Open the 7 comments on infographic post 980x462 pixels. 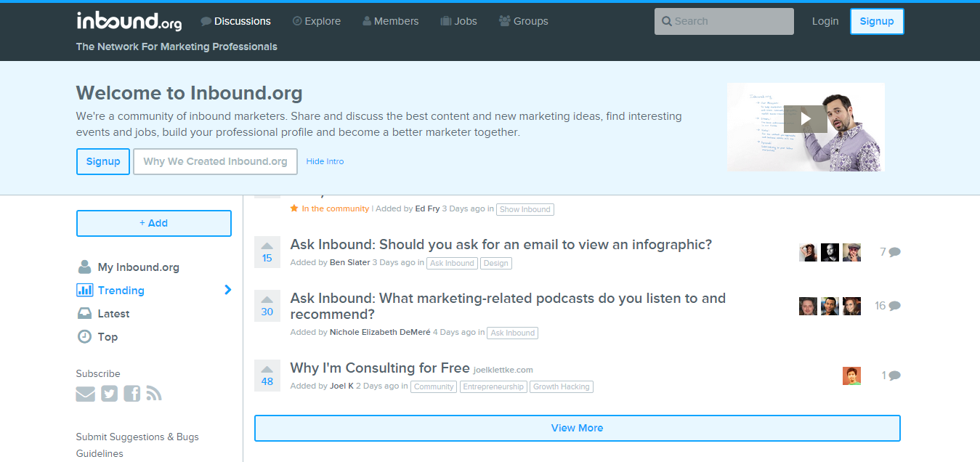tap(890, 252)
